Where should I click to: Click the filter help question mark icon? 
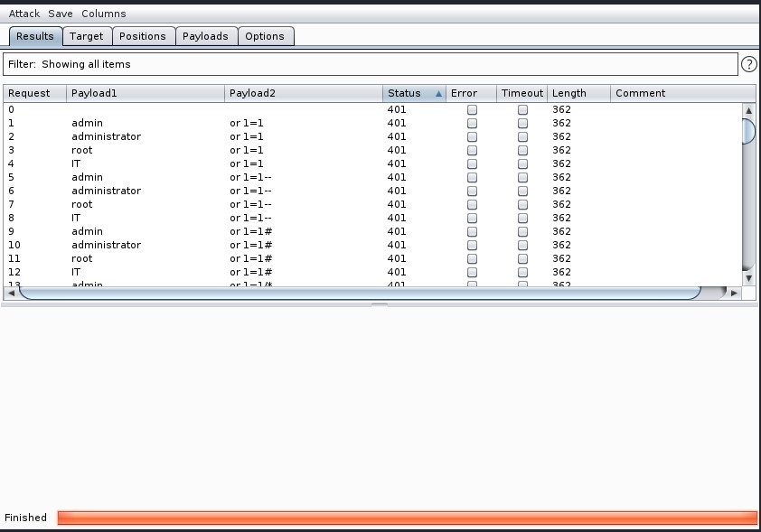748,64
